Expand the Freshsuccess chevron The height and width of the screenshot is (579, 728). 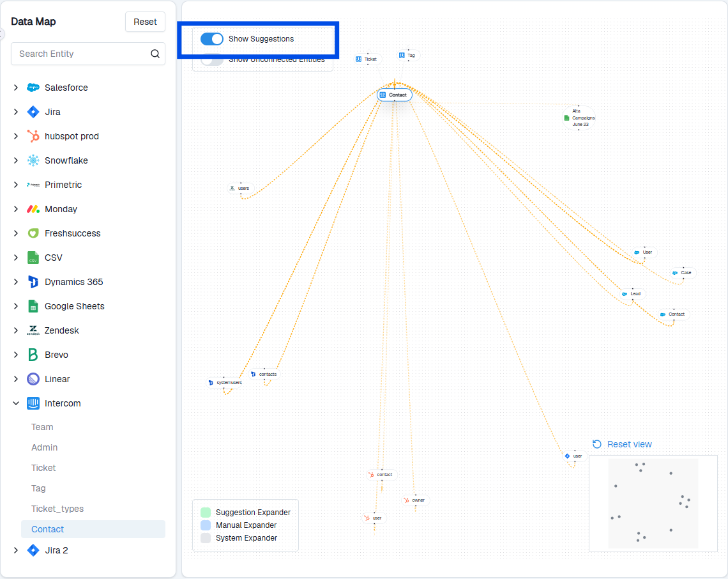[x=16, y=233]
